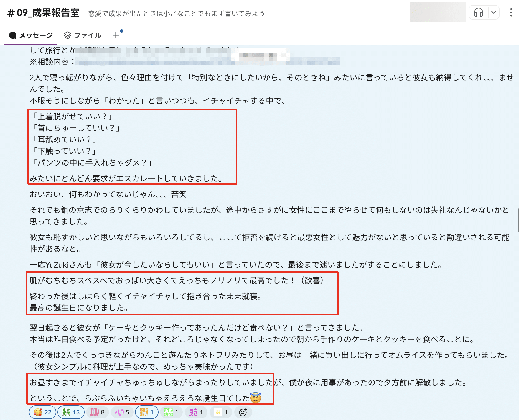The image size is (519, 420).
Task: Click the member list box in the header
Action: (438, 12)
